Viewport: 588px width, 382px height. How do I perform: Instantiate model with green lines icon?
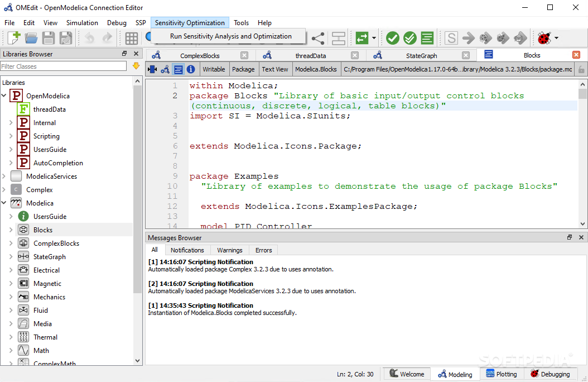click(x=427, y=38)
